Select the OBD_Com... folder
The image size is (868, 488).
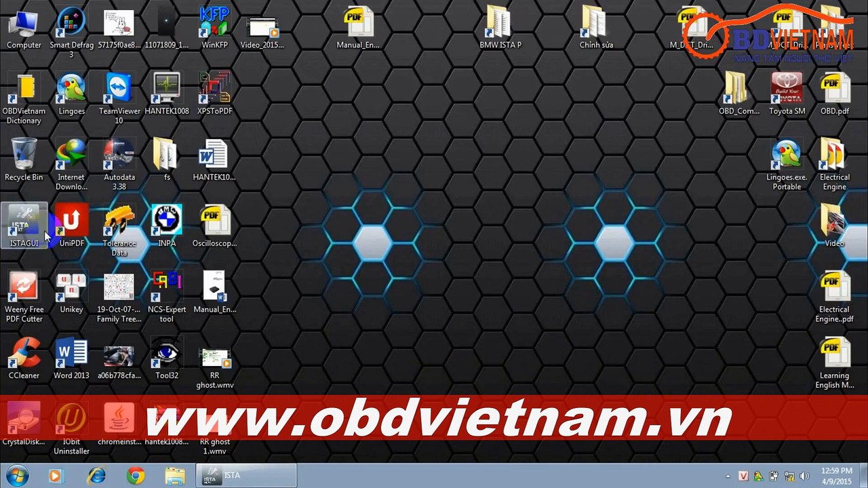tap(739, 94)
